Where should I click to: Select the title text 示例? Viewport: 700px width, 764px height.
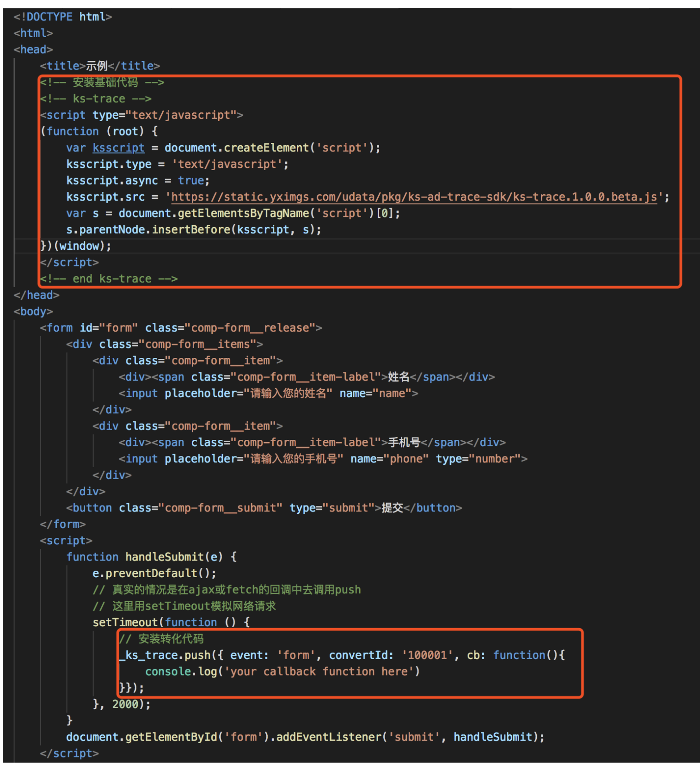(x=97, y=66)
